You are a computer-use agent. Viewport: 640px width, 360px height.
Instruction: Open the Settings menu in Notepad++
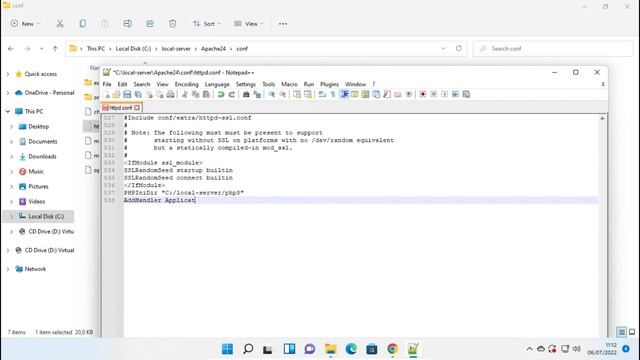click(246, 84)
